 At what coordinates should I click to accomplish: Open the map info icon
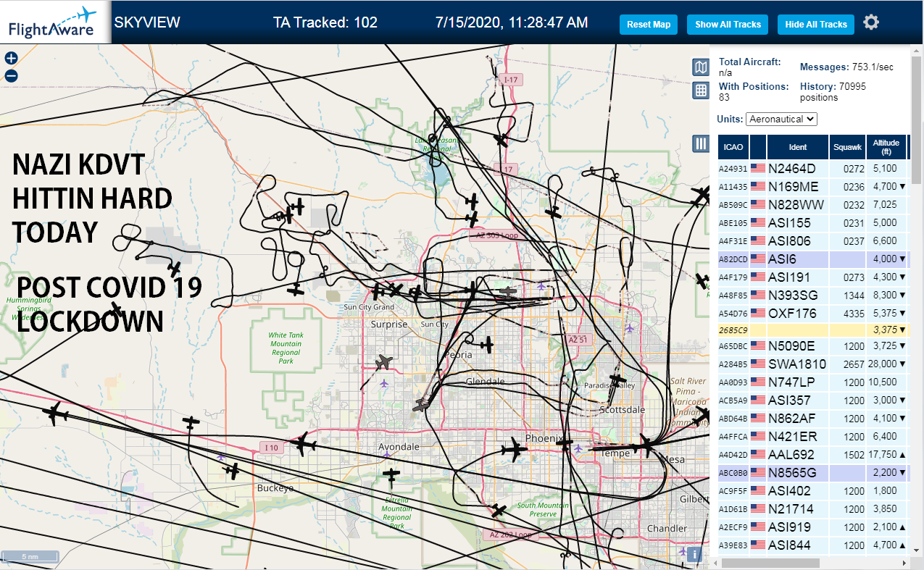694,555
